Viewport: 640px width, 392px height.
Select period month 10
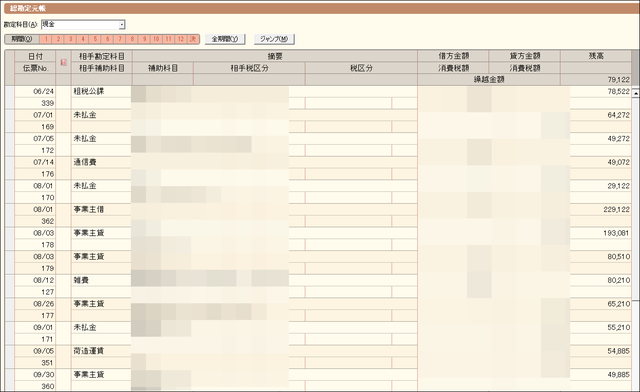(156, 39)
